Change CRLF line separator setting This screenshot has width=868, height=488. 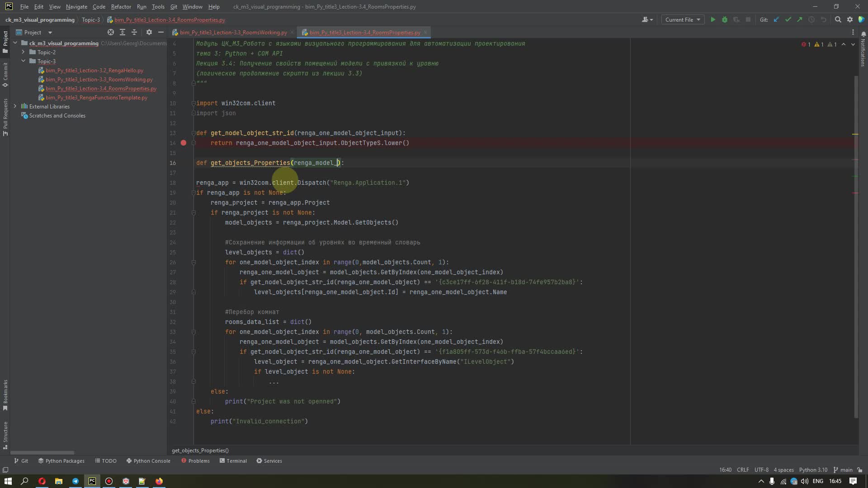[x=743, y=470]
